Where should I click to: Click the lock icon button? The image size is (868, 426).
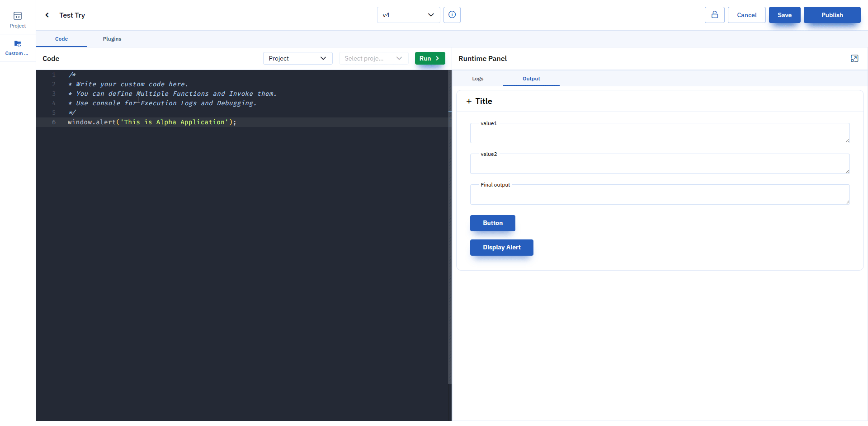715,15
